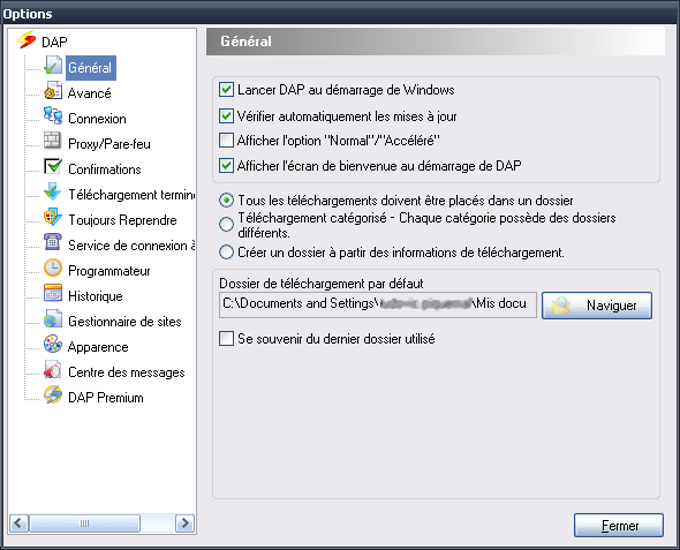Uncheck Lancer DAP au démarrage de Windows
Viewport: 680px width, 550px height.
click(x=226, y=90)
